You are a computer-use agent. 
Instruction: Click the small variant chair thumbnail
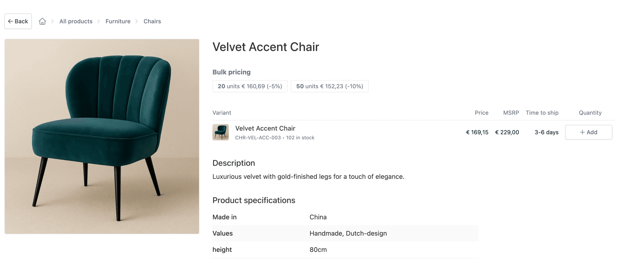point(220,132)
